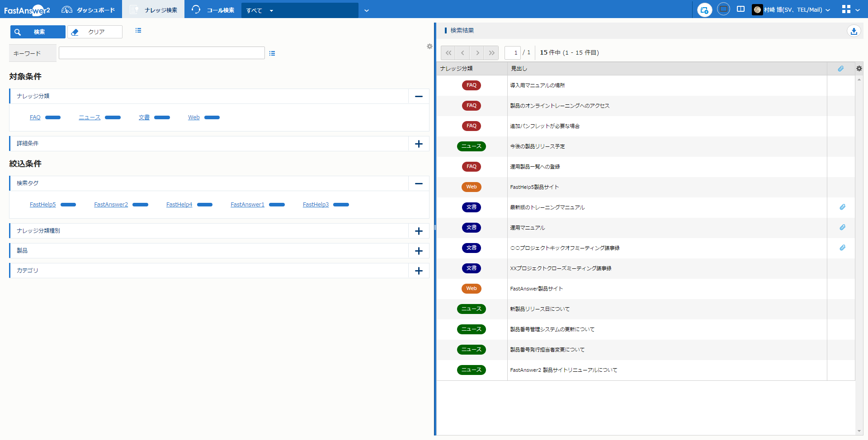Switch to the コール検索 tab
868x440 pixels.
tap(213, 10)
